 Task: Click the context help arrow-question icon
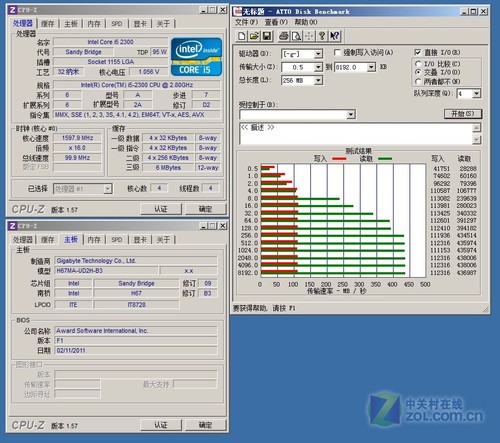334,36
